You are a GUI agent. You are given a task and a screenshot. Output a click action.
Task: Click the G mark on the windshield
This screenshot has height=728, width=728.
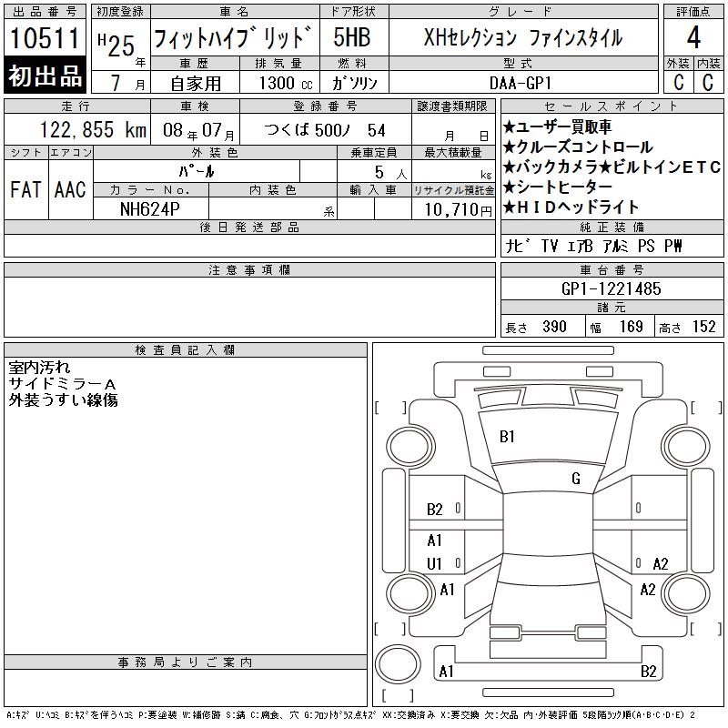pos(575,479)
